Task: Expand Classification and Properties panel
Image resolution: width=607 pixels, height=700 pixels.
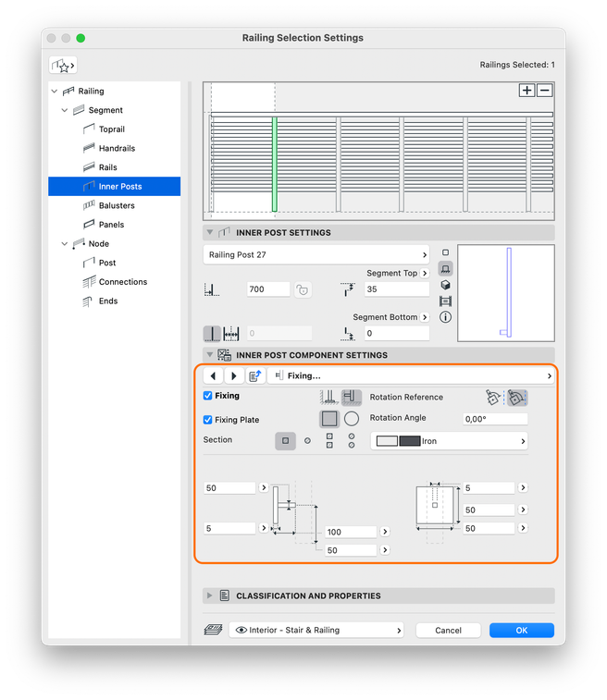Action: coord(209,596)
